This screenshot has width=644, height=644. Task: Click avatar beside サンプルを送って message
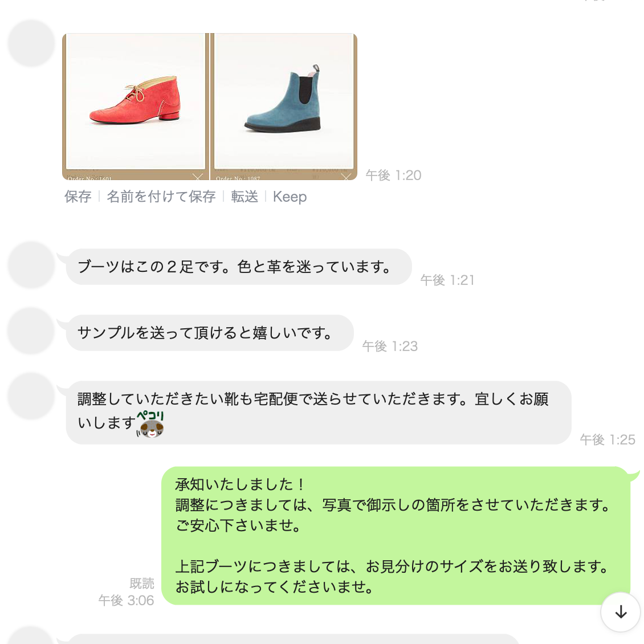[x=31, y=331]
